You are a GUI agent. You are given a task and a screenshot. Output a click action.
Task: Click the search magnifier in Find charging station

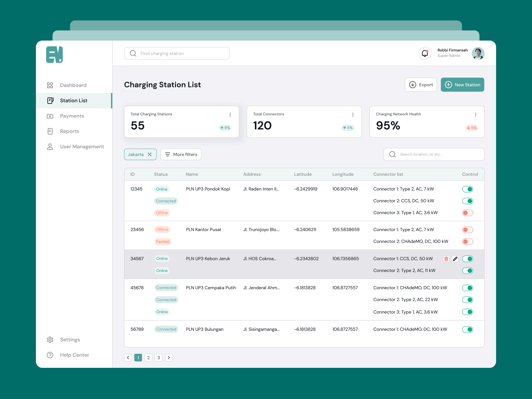pos(133,53)
